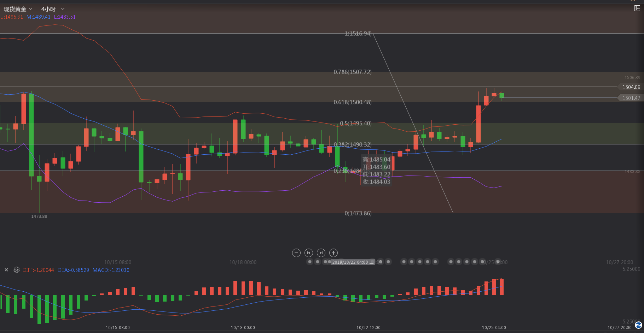Click tooltip low value 低:1483.22
The image size is (644, 333).
click(x=376, y=174)
